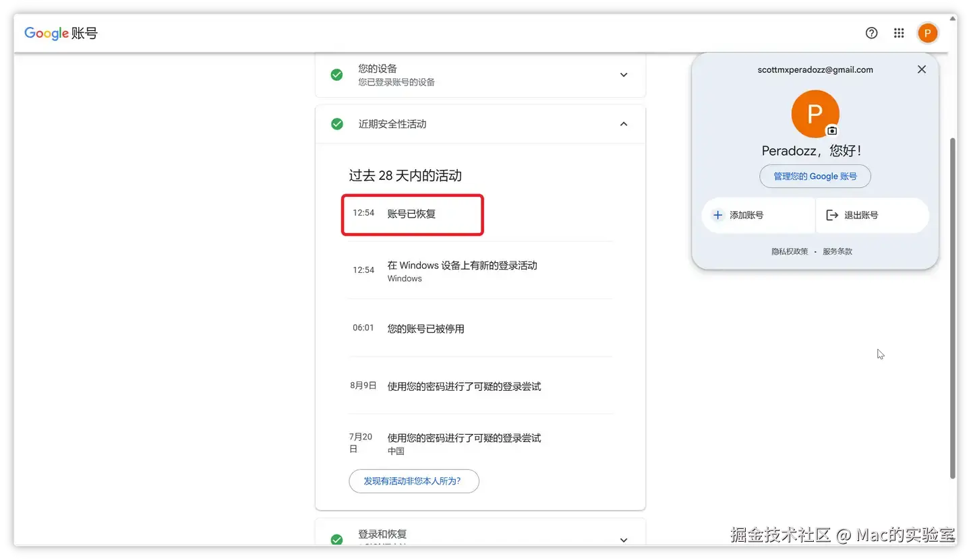This screenshot has height=560, width=971.
Task: Click the 登录和恢复 section title
Action: pos(382,534)
